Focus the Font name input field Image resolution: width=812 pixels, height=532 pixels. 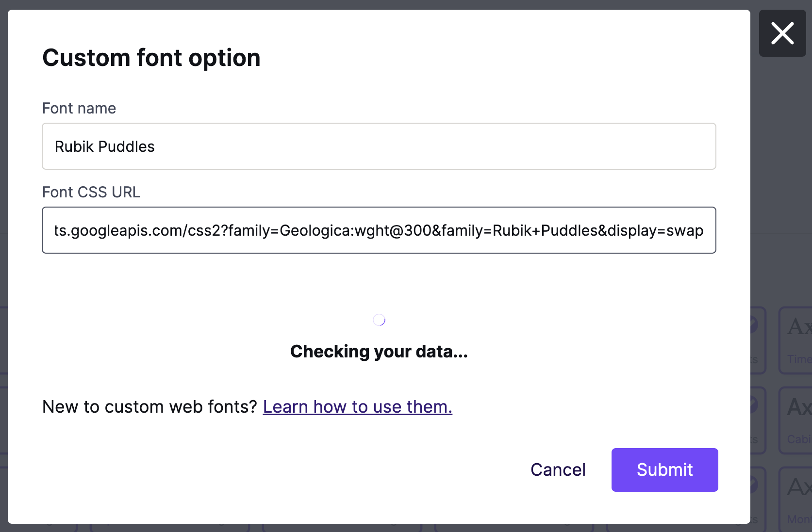click(x=379, y=146)
